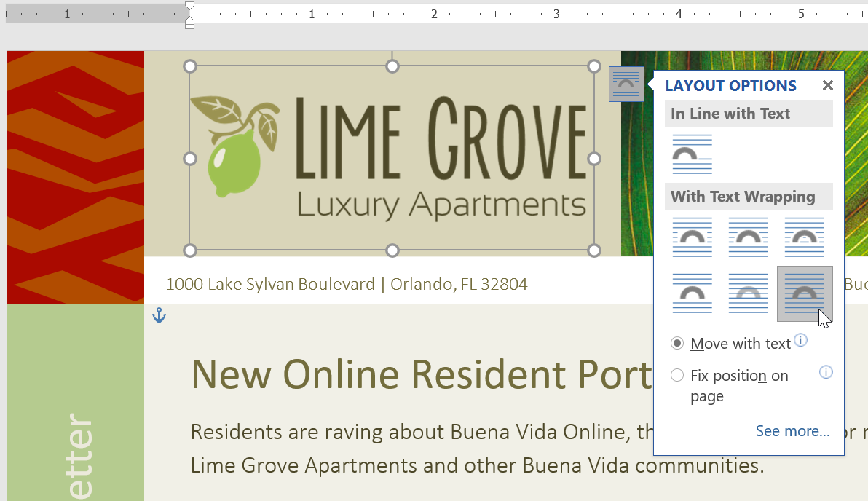Close the Layout Options panel

point(827,85)
